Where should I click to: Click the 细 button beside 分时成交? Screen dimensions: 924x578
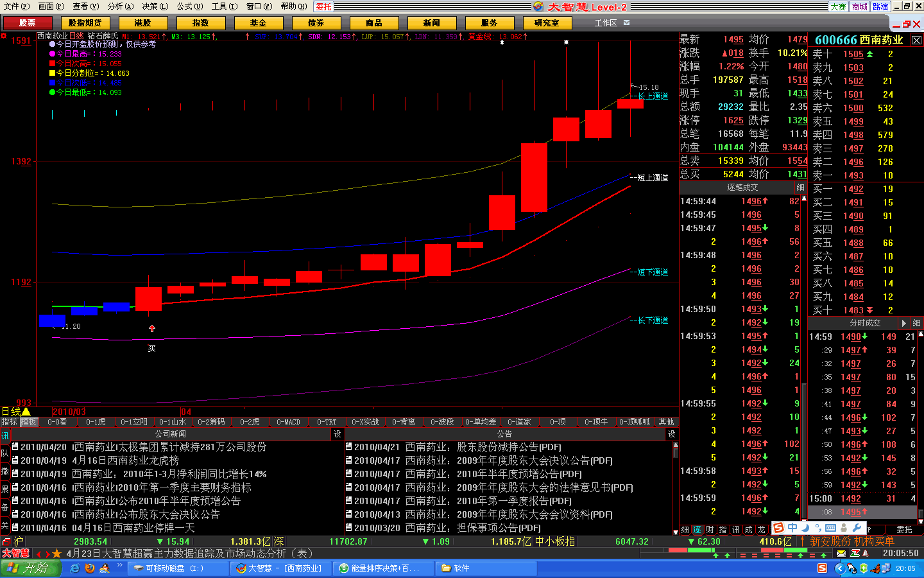click(916, 323)
